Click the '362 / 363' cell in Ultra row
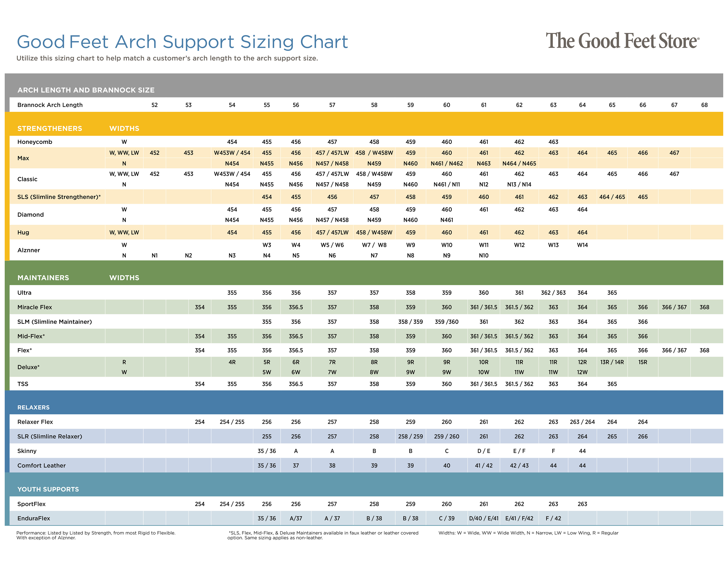 pyautogui.click(x=553, y=293)
